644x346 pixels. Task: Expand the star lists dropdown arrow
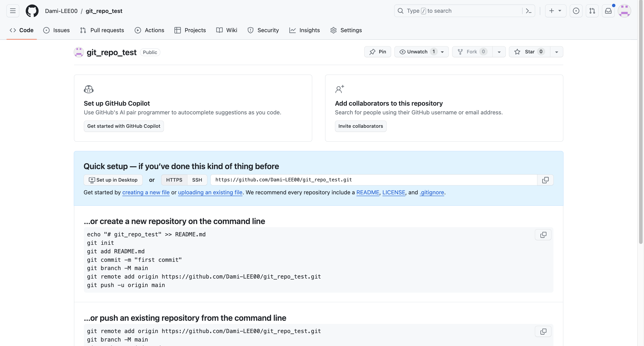pos(557,52)
